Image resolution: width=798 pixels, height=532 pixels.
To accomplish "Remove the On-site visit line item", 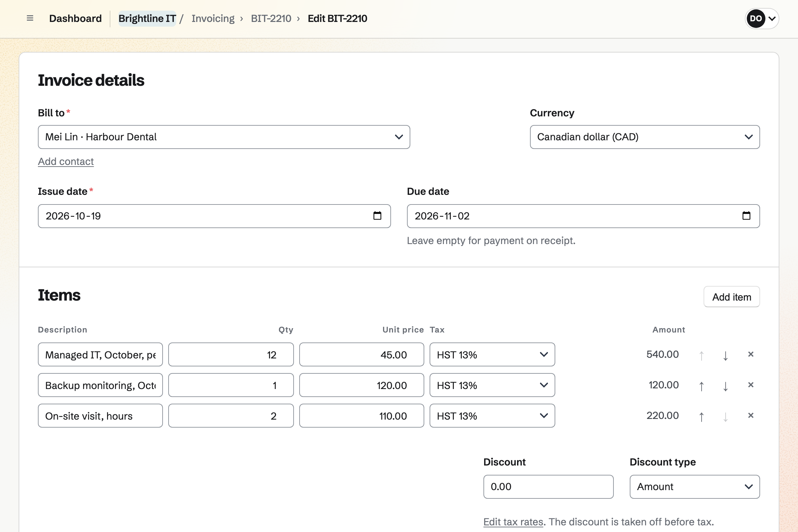I will (750, 415).
